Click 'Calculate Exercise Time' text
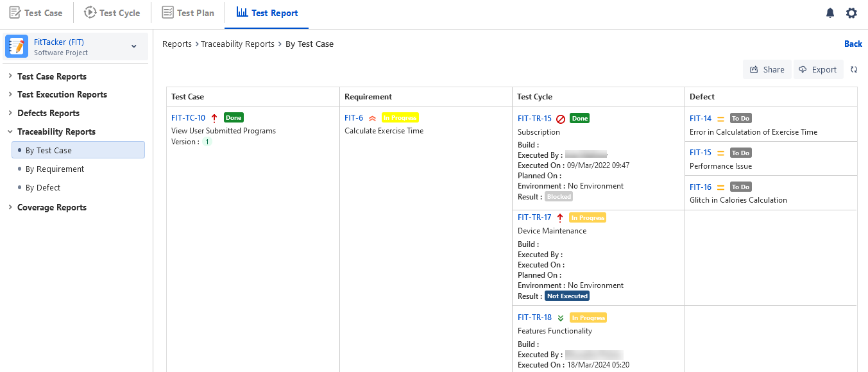 384,131
